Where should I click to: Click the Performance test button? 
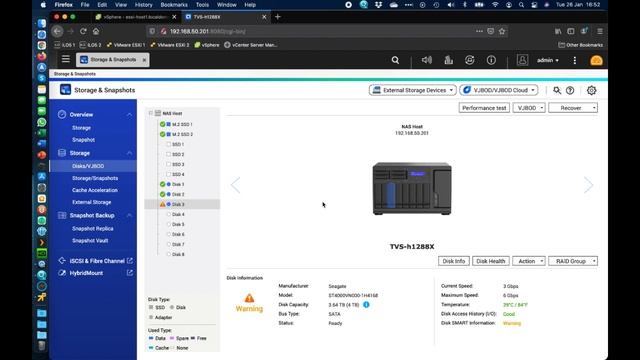pyautogui.click(x=484, y=108)
